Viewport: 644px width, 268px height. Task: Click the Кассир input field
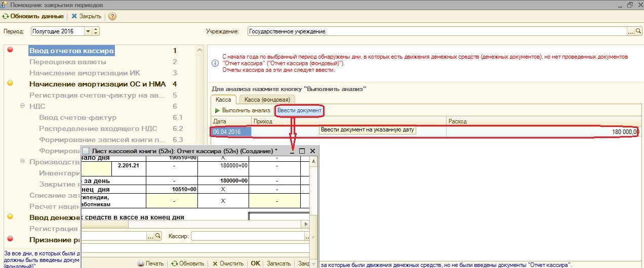point(250,236)
